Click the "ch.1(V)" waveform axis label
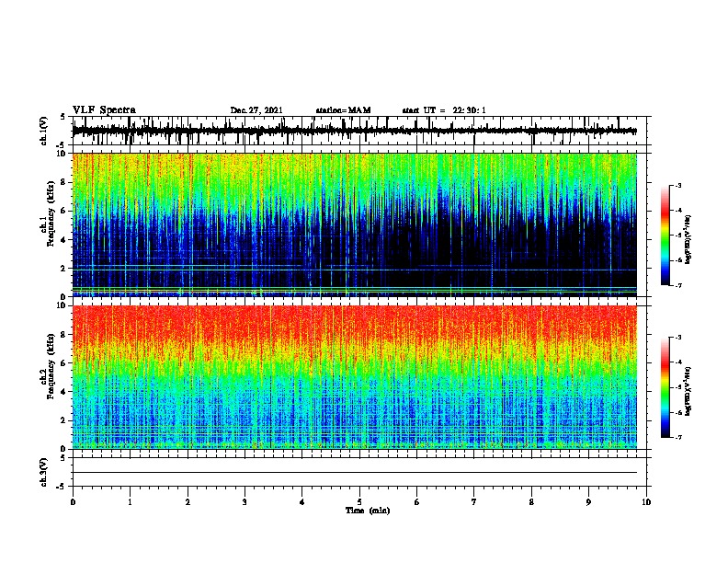This screenshot has width=728, height=563. click(44, 131)
